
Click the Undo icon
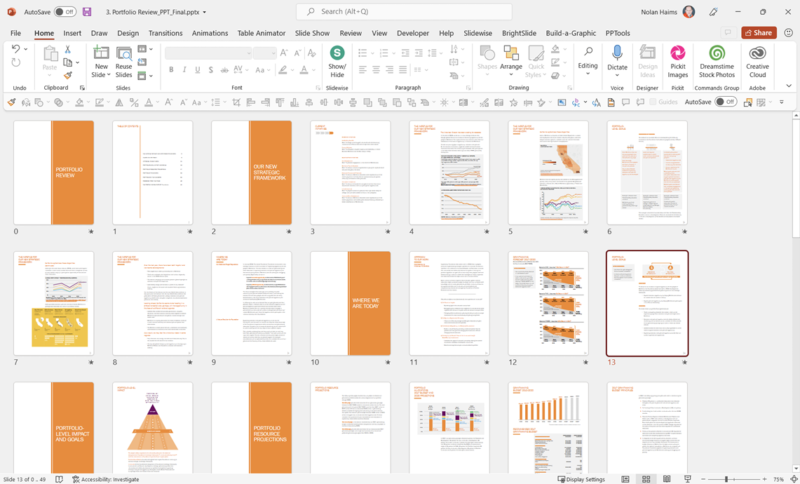16,49
